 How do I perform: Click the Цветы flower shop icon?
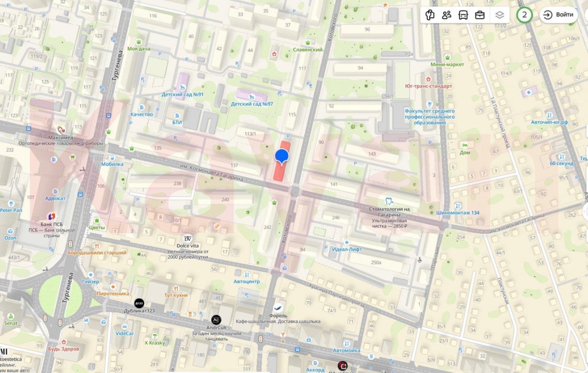97,220
